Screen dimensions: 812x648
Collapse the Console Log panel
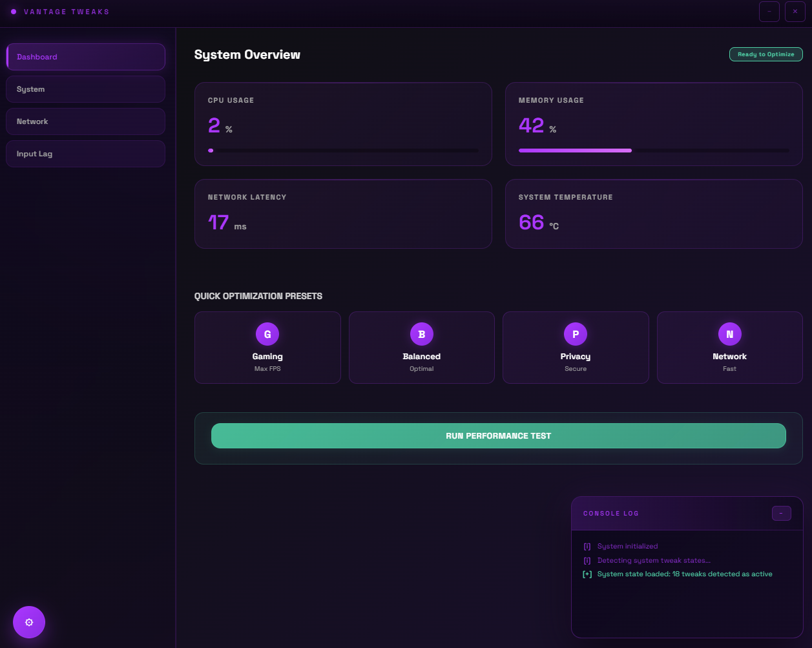tap(781, 513)
